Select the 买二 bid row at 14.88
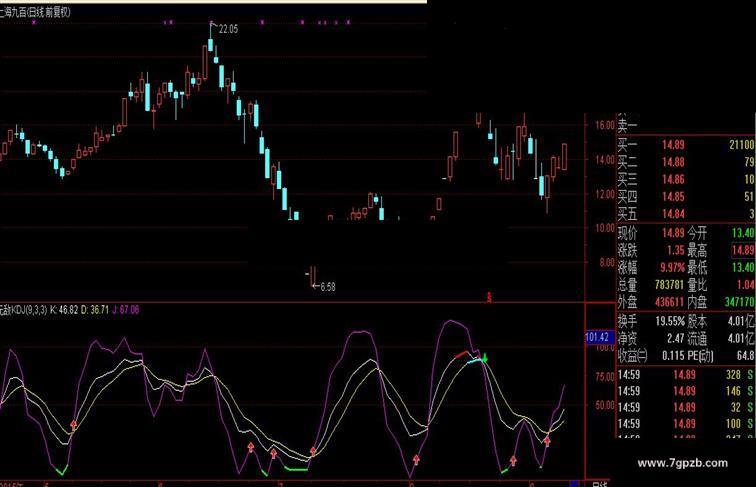Screen dimensions: 756x487 point(686,162)
